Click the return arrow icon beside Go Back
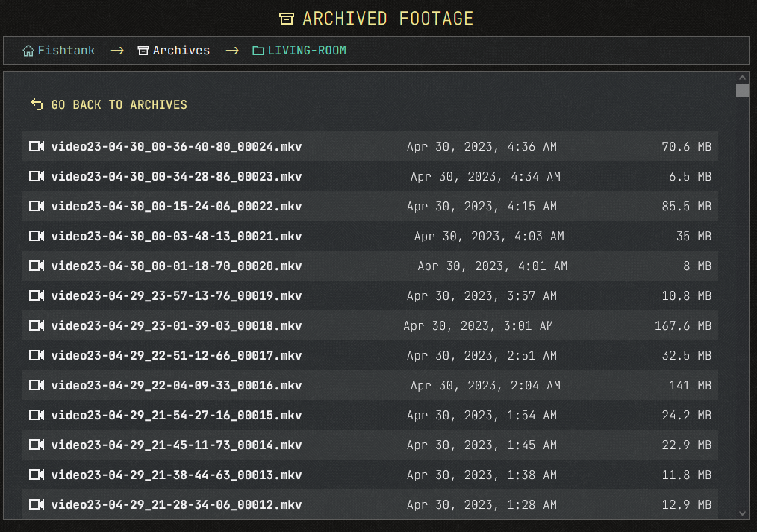Viewport: 757px width, 532px height. coord(37,104)
